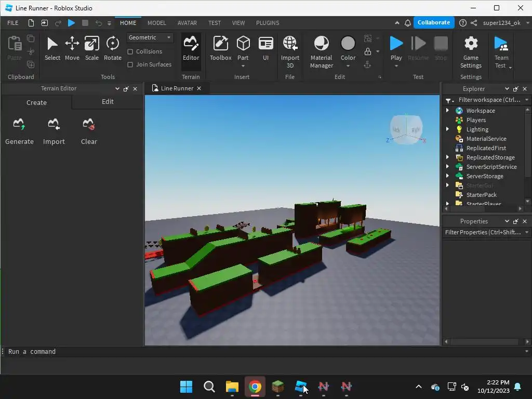Open Minecraft from the taskbar
The height and width of the screenshot is (399, 532).
(x=277, y=387)
